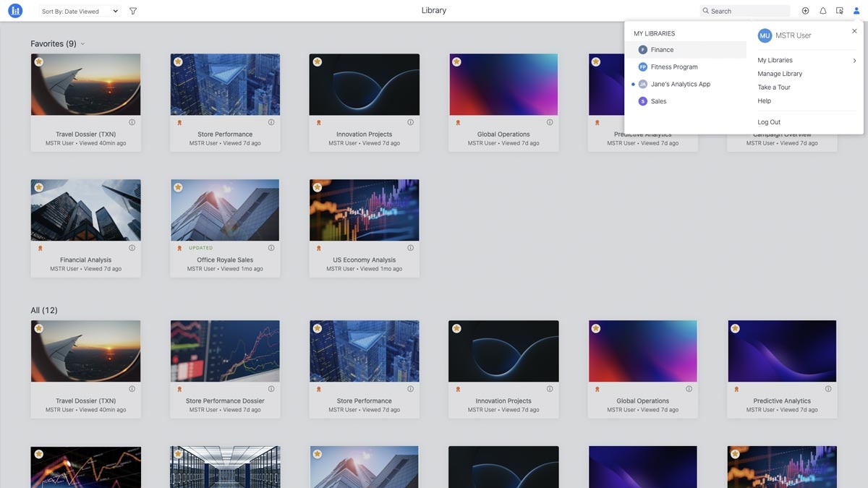Open the filter panel icon
The image size is (868, 488).
pyautogui.click(x=132, y=10)
